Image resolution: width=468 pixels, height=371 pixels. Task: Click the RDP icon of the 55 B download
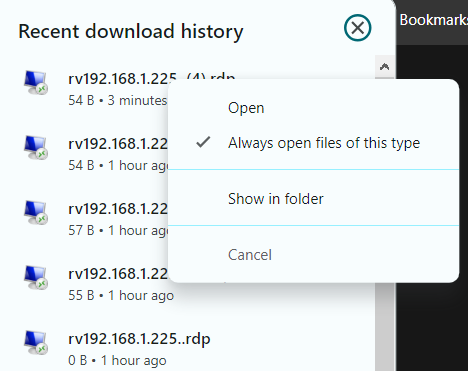(36, 278)
